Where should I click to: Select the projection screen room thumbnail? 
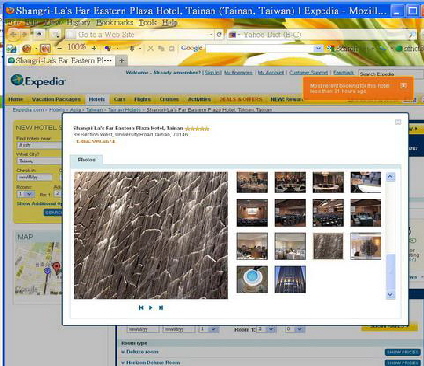pos(252,213)
